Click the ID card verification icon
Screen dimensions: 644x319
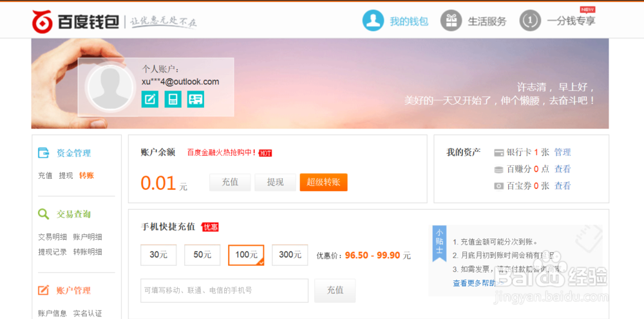click(x=196, y=99)
